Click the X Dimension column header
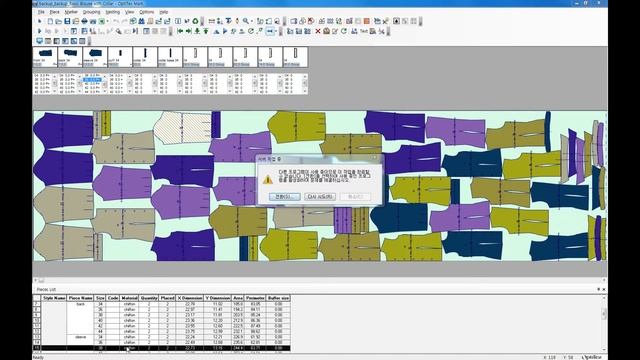This screenshot has height=360, width=640. pos(190,298)
